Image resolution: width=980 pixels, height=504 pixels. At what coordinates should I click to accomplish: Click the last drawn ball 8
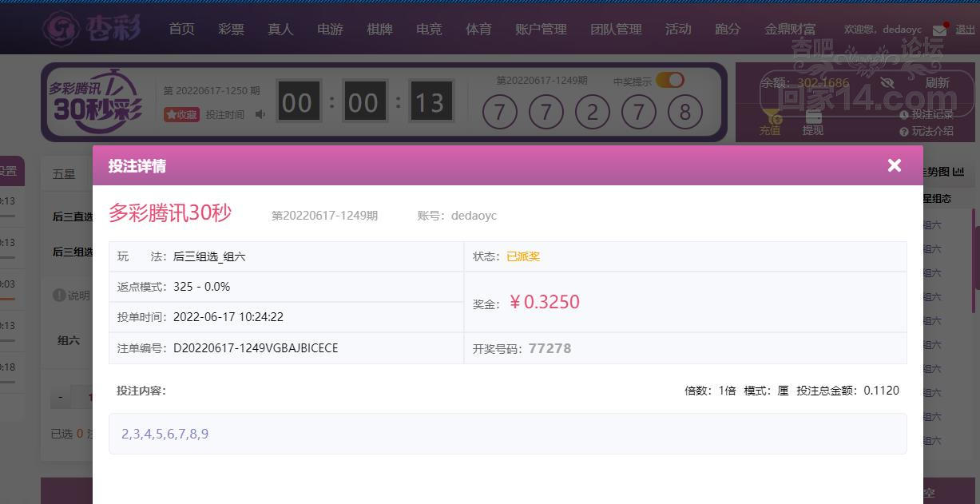point(685,113)
